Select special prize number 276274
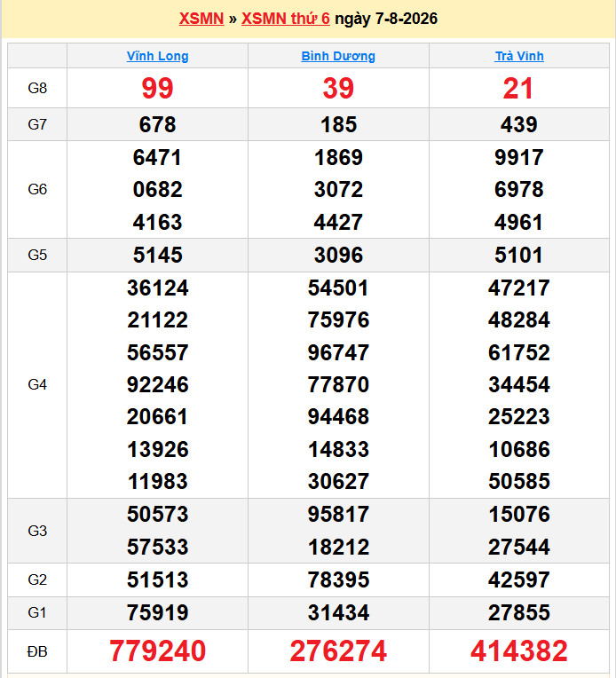Viewport: 616px width, 678px height. click(338, 651)
